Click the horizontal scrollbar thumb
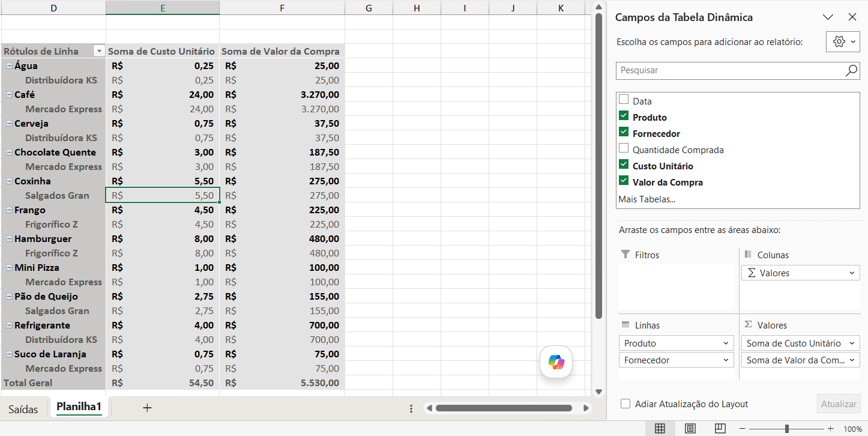This screenshot has width=868, height=436. (x=504, y=408)
